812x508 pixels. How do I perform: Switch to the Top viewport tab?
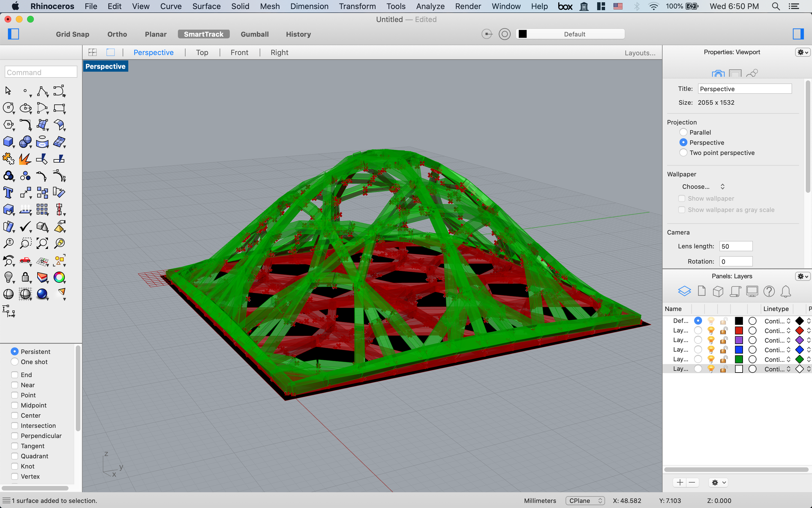[x=202, y=52]
